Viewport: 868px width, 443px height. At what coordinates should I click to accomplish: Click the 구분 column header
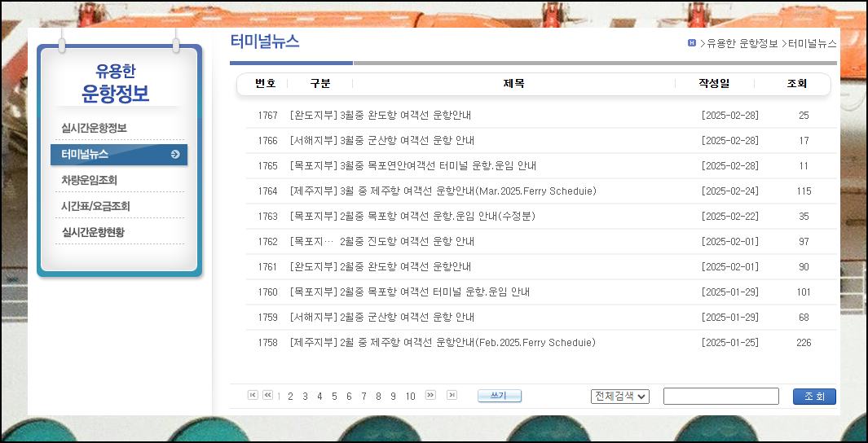pos(320,84)
